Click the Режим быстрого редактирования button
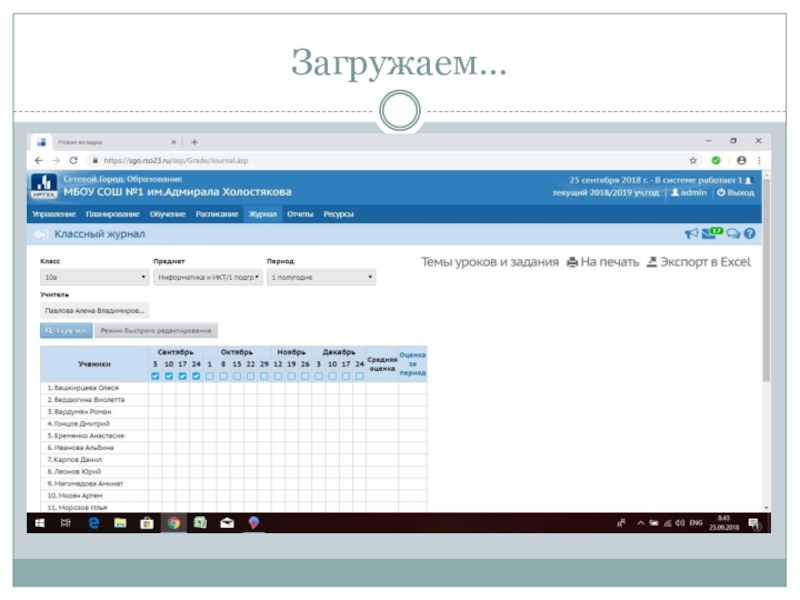Image resolution: width=800 pixels, height=600 pixels. (x=157, y=330)
